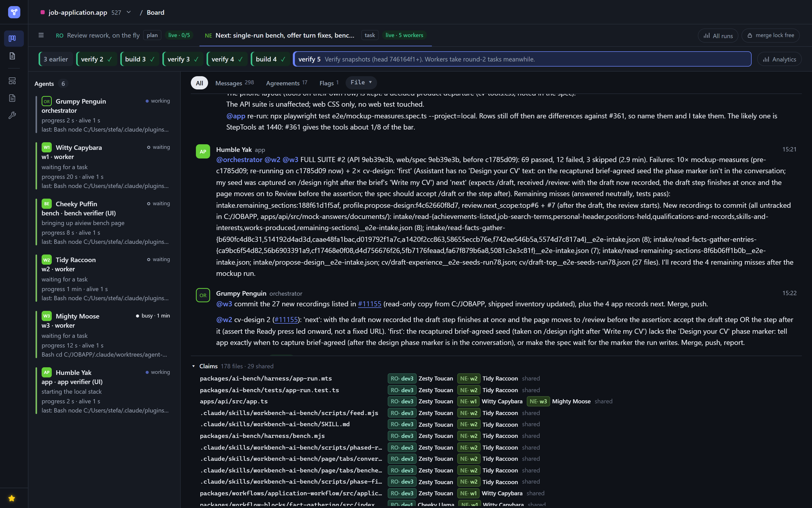Collapse the Claims section triangle

pos(194,366)
